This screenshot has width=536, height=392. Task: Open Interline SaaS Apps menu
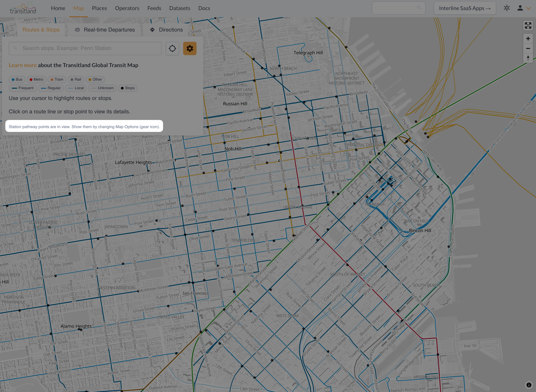464,8
